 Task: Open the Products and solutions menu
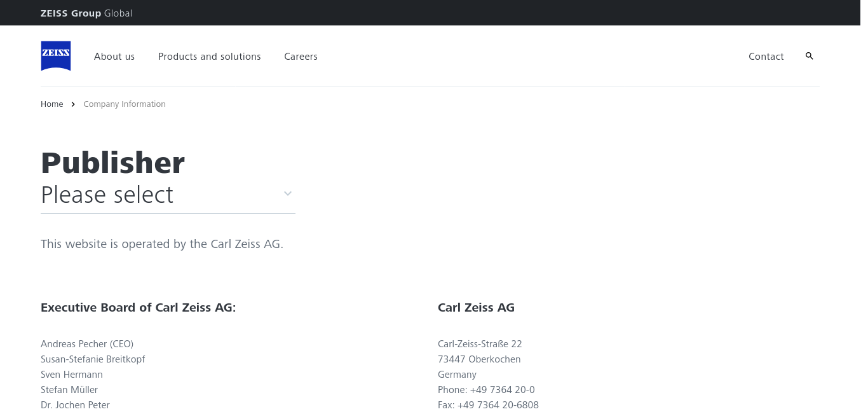click(210, 57)
